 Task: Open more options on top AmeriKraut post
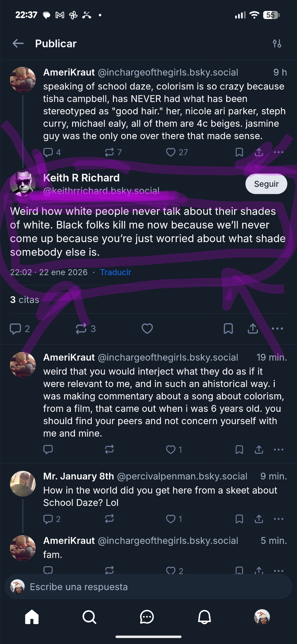click(278, 152)
